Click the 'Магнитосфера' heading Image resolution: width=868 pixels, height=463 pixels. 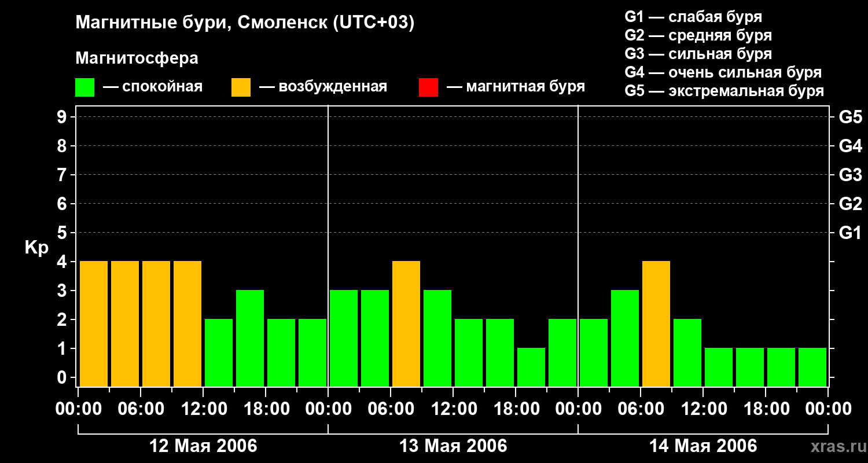[137, 58]
